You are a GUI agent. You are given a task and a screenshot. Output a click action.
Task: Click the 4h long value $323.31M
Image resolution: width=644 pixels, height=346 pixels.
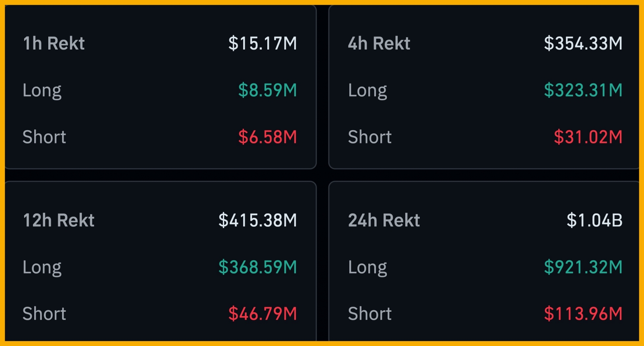coord(583,90)
